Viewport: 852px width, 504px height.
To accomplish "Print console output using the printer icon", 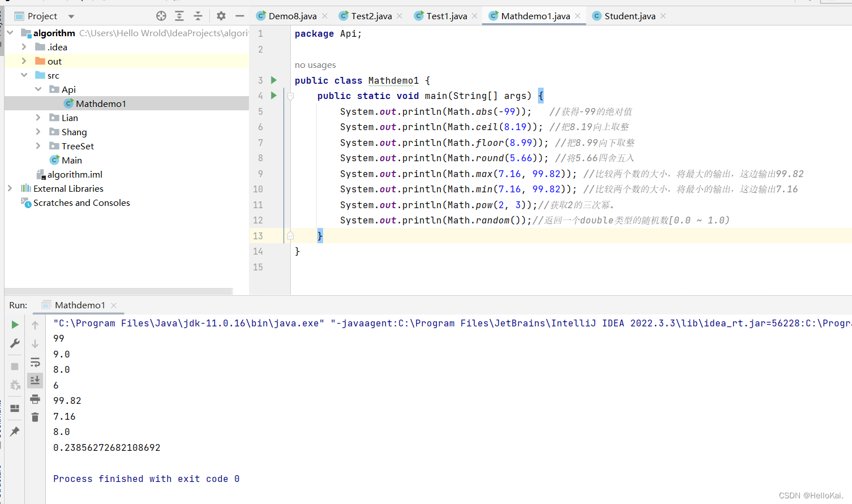I will point(35,399).
